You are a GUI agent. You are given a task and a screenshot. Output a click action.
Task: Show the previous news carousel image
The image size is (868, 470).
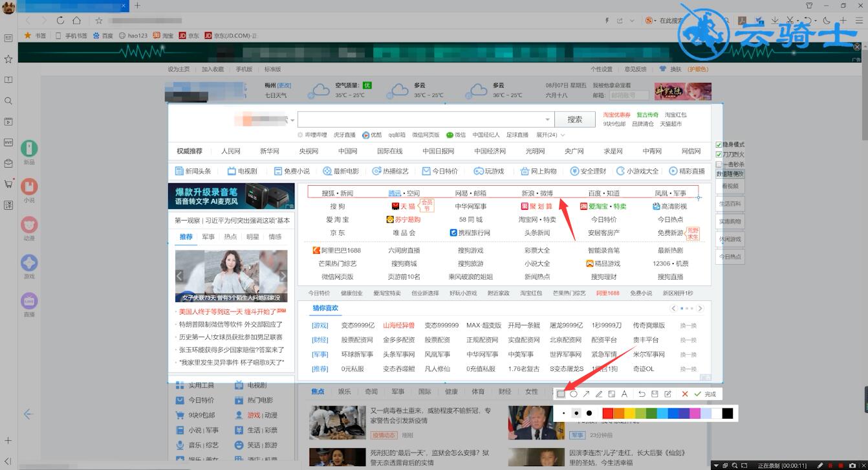pos(180,276)
